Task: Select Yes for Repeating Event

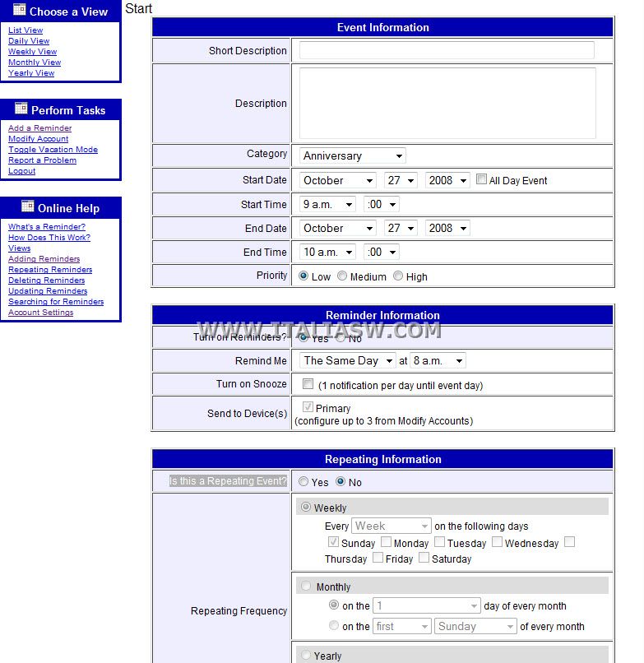Action: click(x=303, y=481)
